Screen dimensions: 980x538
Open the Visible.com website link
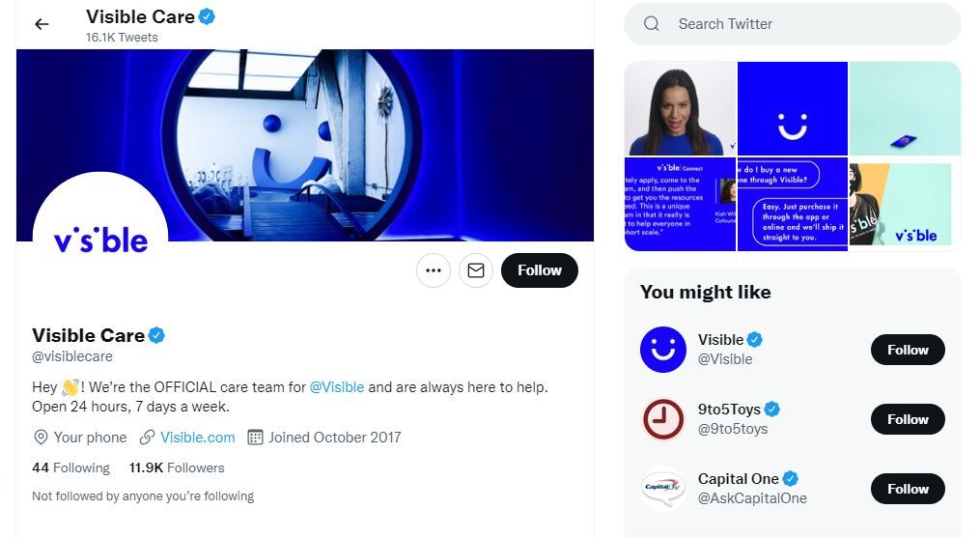(198, 438)
